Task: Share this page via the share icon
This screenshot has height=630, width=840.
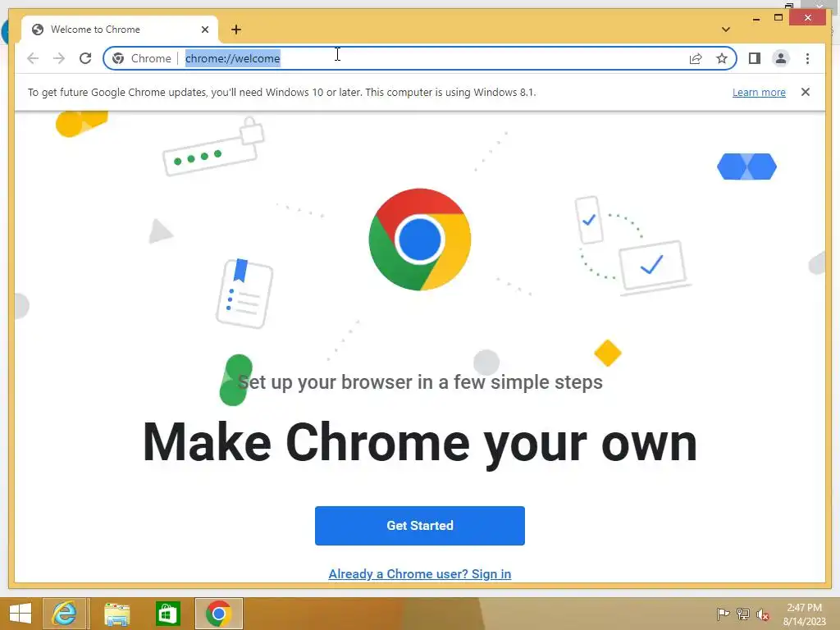Action: coord(696,58)
